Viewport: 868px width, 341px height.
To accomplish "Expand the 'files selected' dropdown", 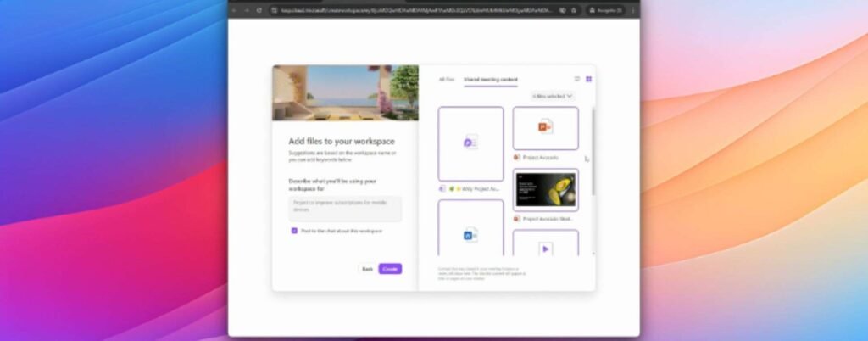I will point(553,96).
